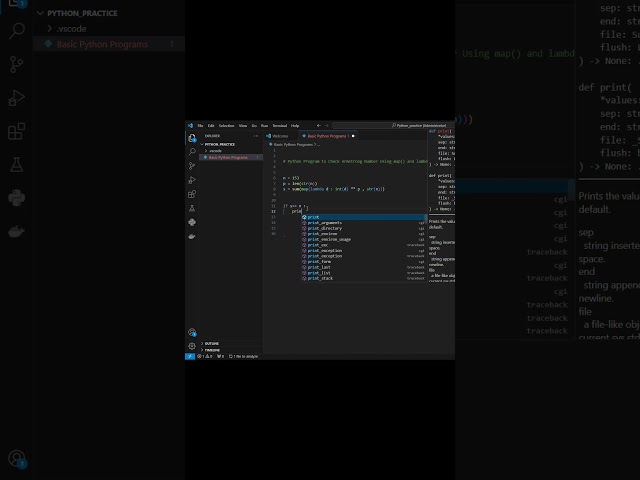The height and width of the screenshot is (480, 640).
Task: Open the Accounts icon in the activity bar
Action: click(x=192, y=332)
